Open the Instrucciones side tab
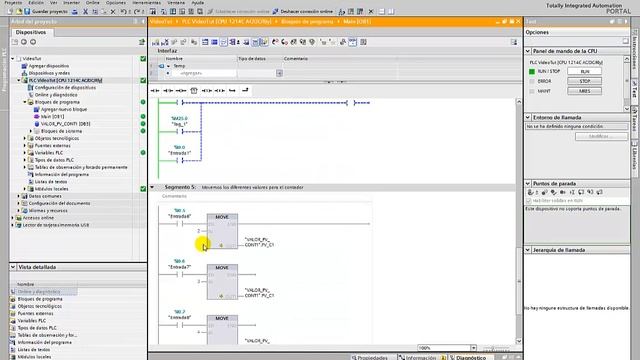The width and height of the screenshot is (640, 360). [x=635, y=52]
